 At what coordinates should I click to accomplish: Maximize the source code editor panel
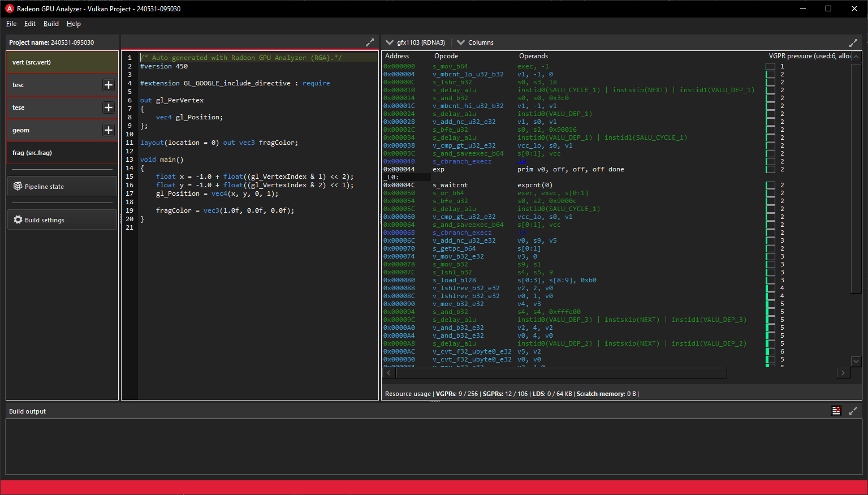[370, 42]
